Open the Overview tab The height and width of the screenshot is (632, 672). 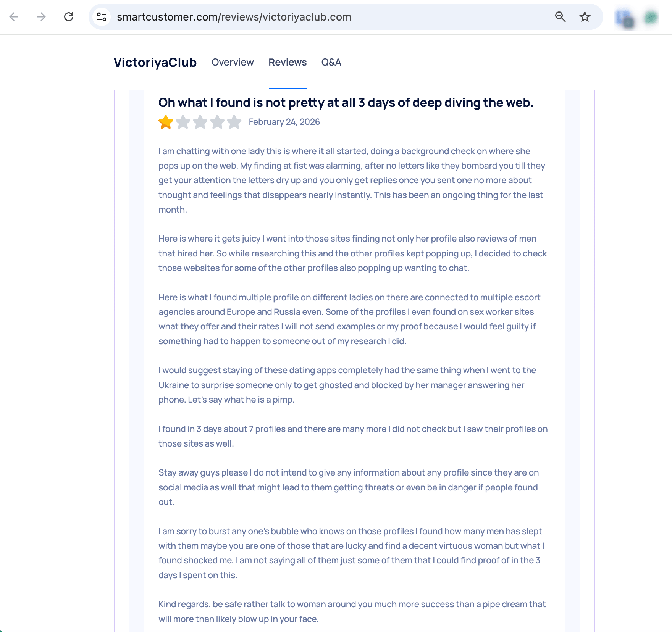point(233,62)
